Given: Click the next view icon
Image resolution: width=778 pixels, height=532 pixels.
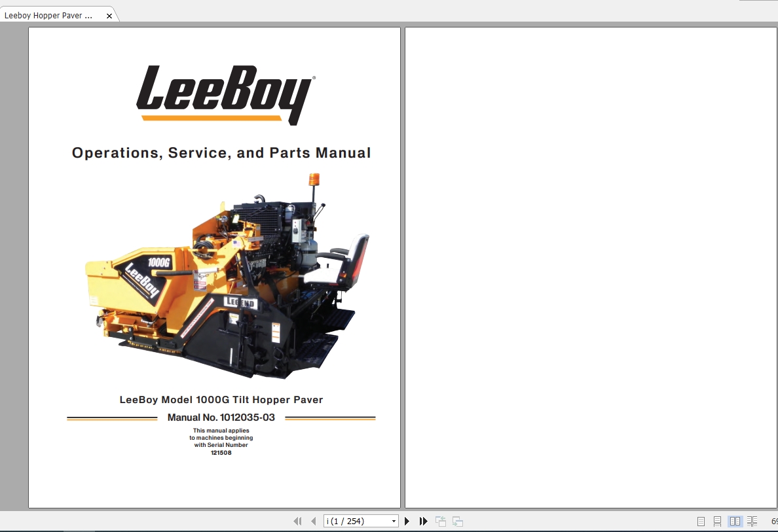Looking at the screenshot, I should [458, 522].
